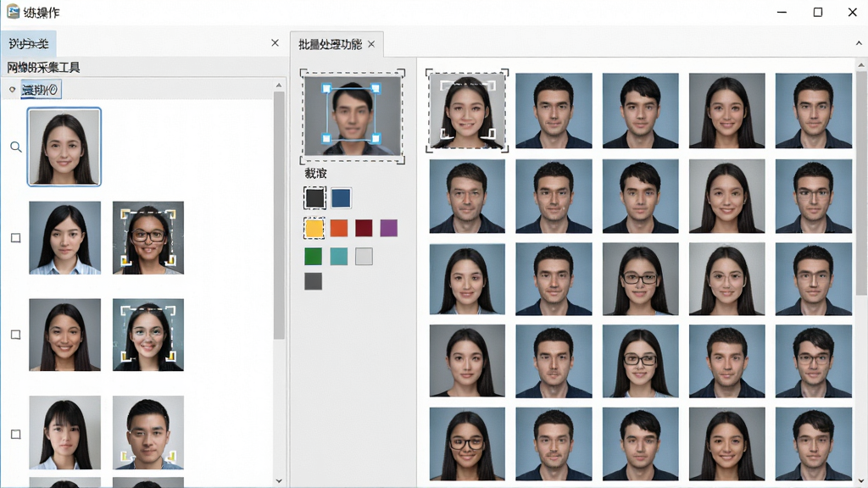The width and height of the screenshot is (868, 488).
Task: Click the left panel's vertical scrollbar thumb
Action: pyautogui.click(x=278, y=216)
